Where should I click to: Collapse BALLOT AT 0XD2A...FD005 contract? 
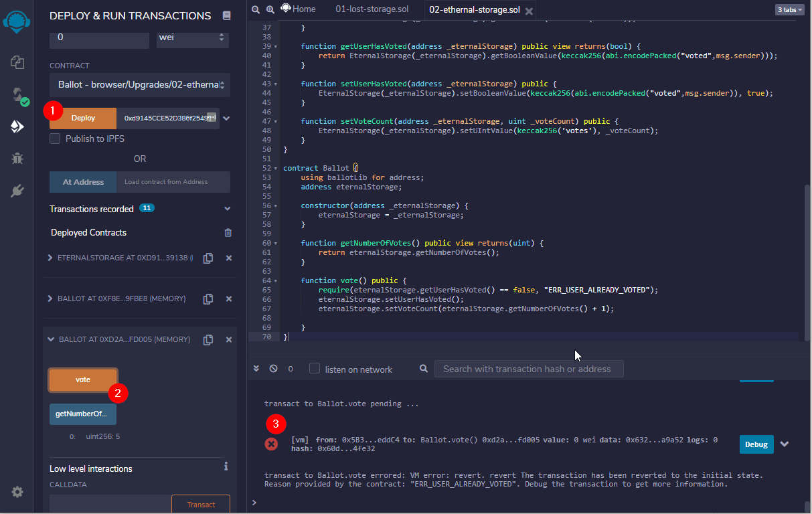click(x=51, y=339)
